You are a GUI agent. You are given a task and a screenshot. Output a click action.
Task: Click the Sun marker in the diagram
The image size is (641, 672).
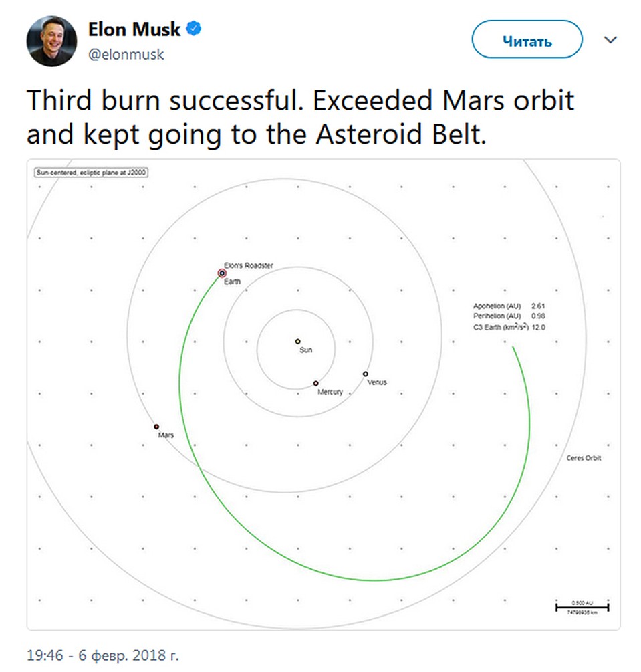click(298, 342)
